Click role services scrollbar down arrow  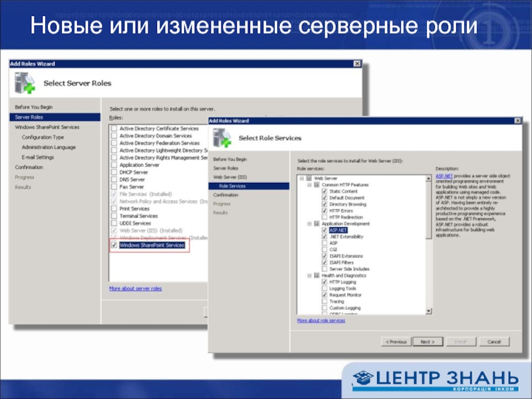428,311
